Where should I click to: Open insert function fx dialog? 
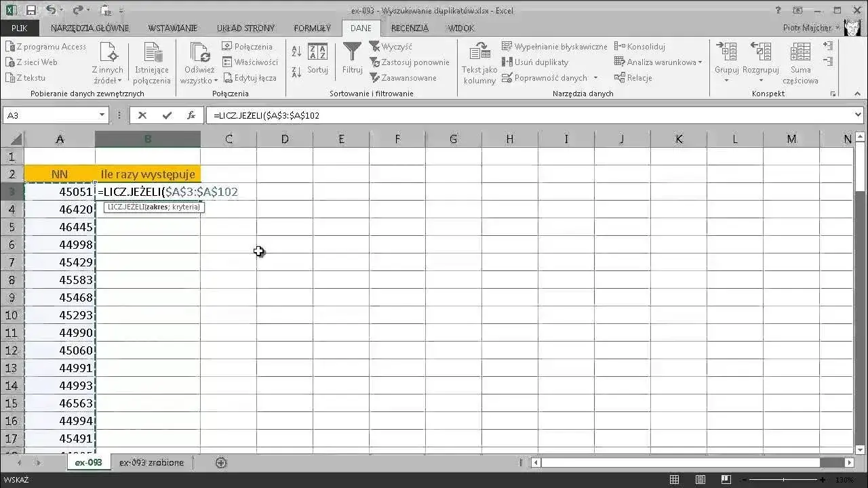(x=191, y=115)
